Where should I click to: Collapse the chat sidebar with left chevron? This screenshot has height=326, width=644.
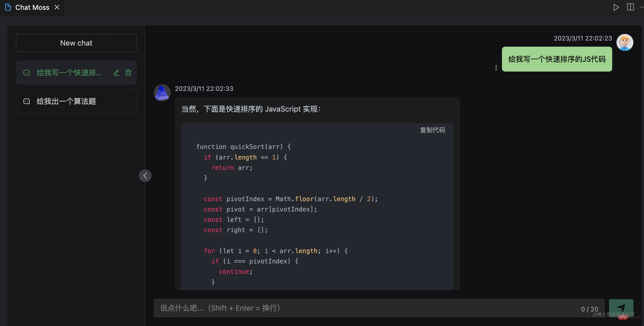tap(145, 176)
